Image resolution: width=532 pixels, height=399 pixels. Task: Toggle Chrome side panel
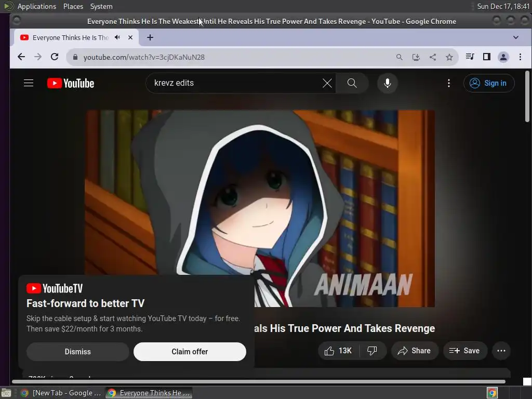pos(486,57)
